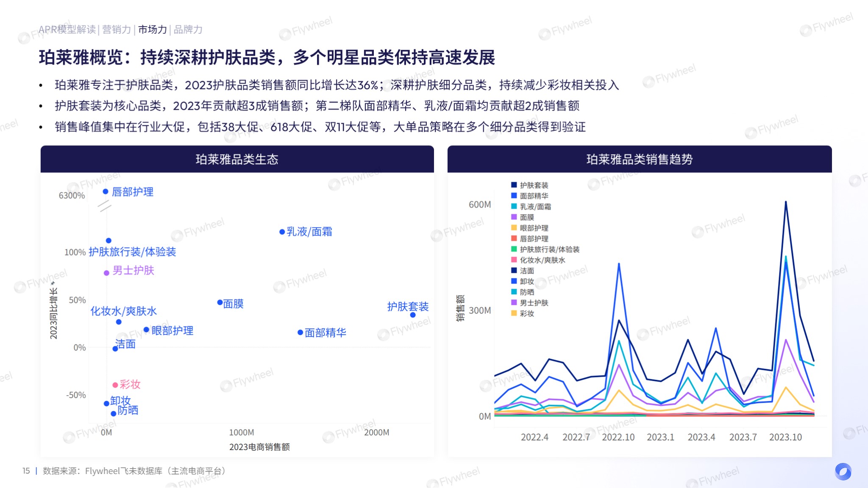The height and width of the screenshot is (488, 868).
Task: Click the 洁面 scatter point
Action: (115, 349)
